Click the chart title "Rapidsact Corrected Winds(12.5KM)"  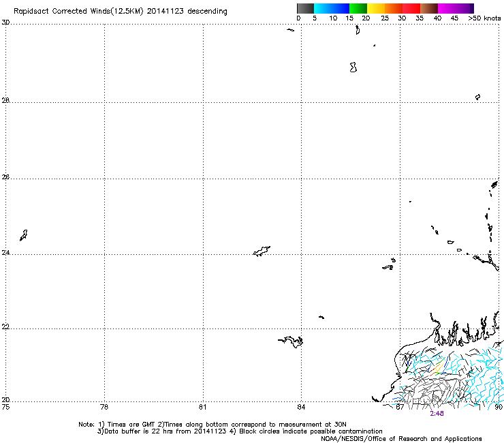click(x=78, y=12)
